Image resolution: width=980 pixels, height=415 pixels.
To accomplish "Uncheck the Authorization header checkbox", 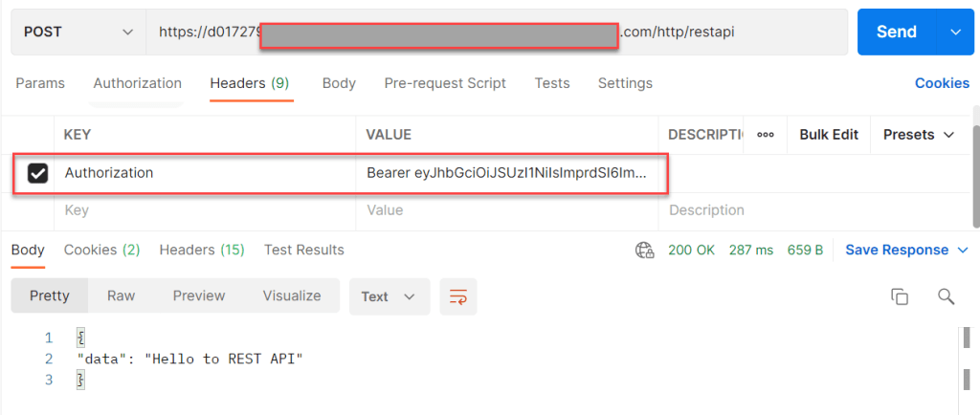I will pyautogui.click(x=38, y=173).
